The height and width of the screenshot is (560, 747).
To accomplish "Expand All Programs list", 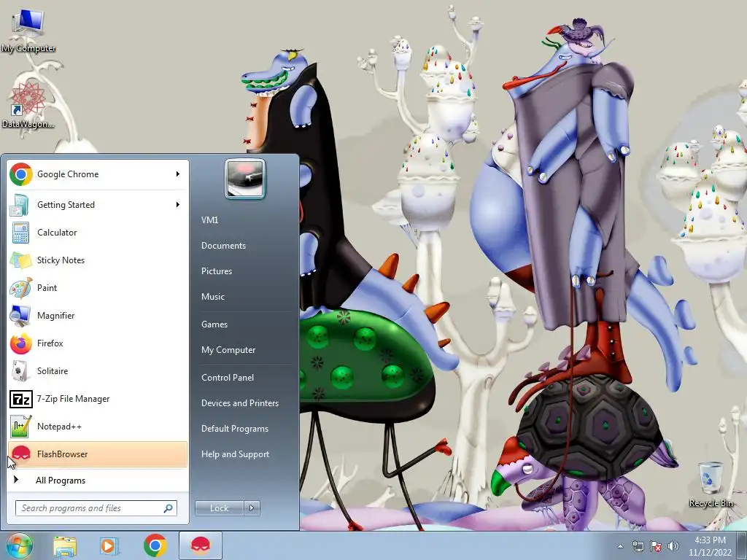I will pos(98,481).
